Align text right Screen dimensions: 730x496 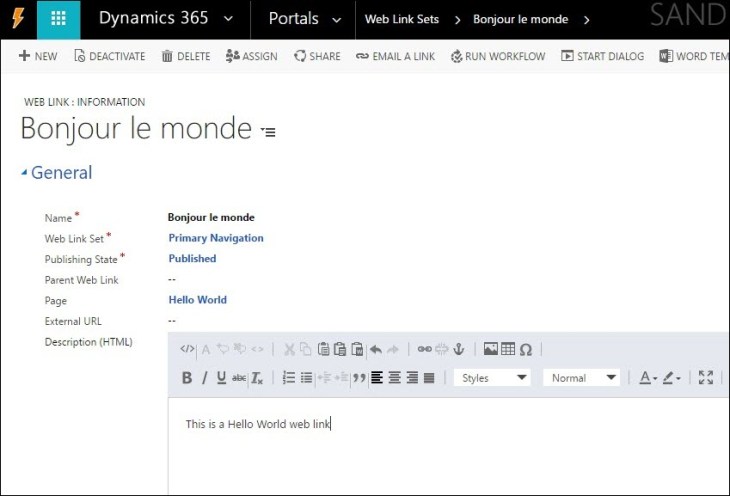click(412, 378)
